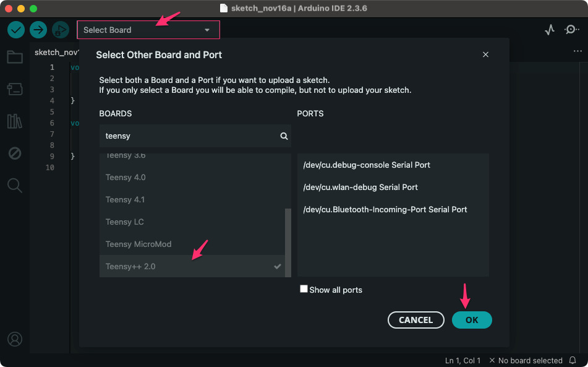Click the boards search field
The image size is (588, 367).
pos(189,136)
